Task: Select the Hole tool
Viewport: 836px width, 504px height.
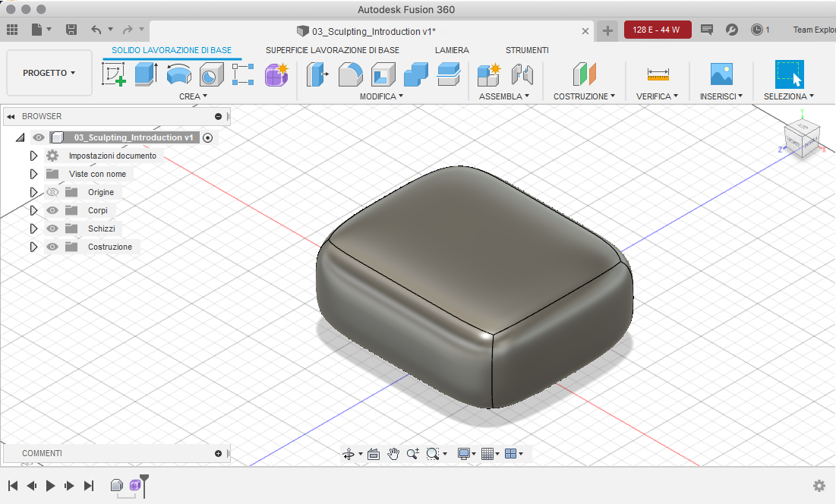Action: [x=211, y=74]
